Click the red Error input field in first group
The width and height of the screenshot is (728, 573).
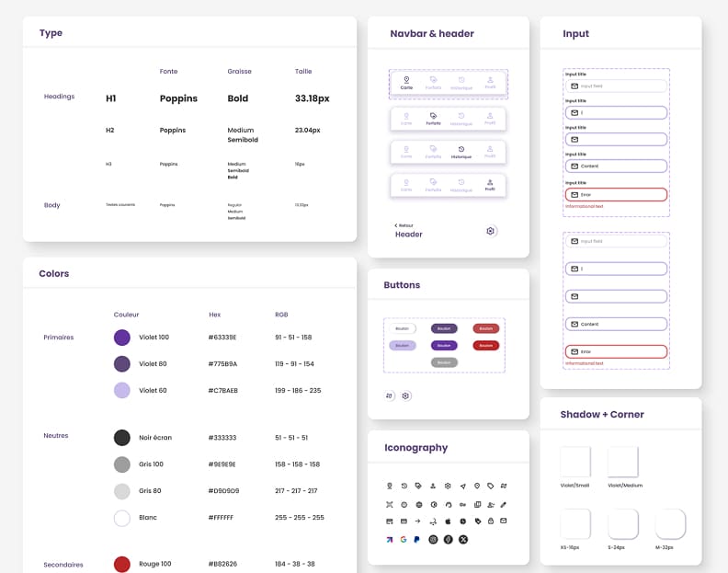pyautogui.click(x=616, y=195)
